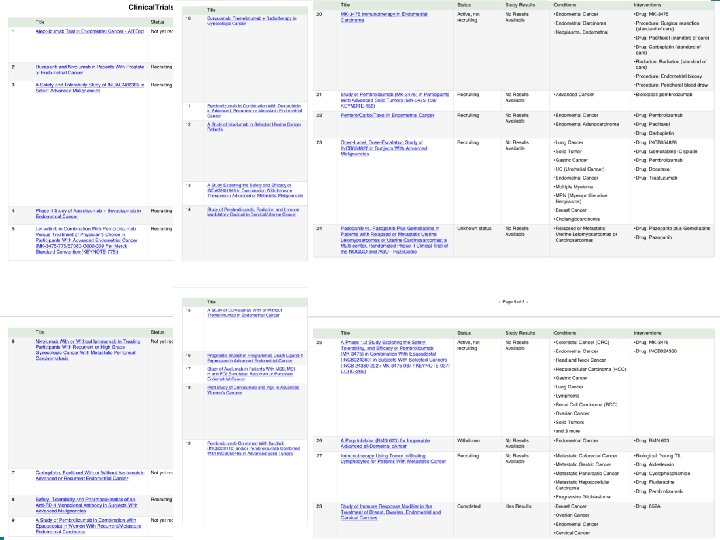
Task: Click 'Drug: Docetaxel' intervention in row 23
Action: pyautogui.click(x=652, y=169)
